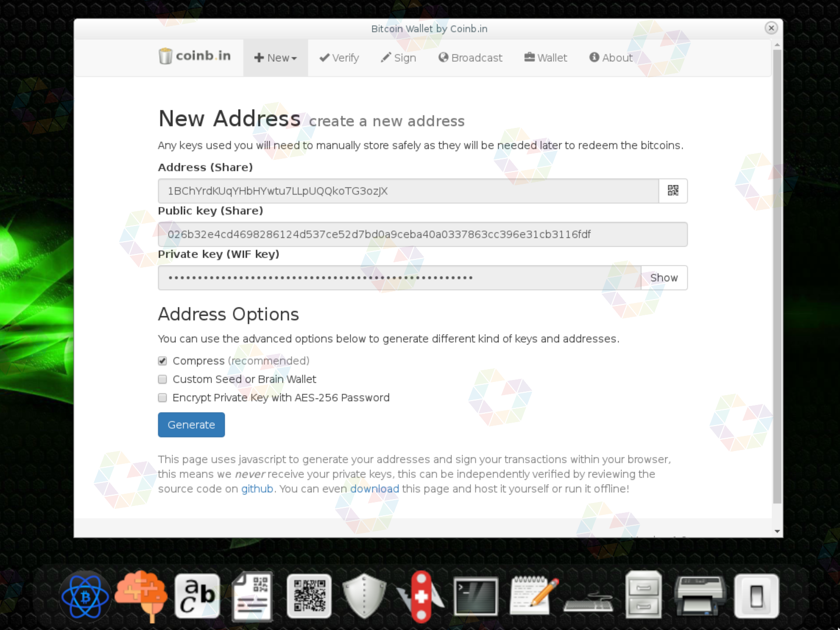This screenshot has width=840, height=630.
Task: Follow the github link
Action: point(257,489)
